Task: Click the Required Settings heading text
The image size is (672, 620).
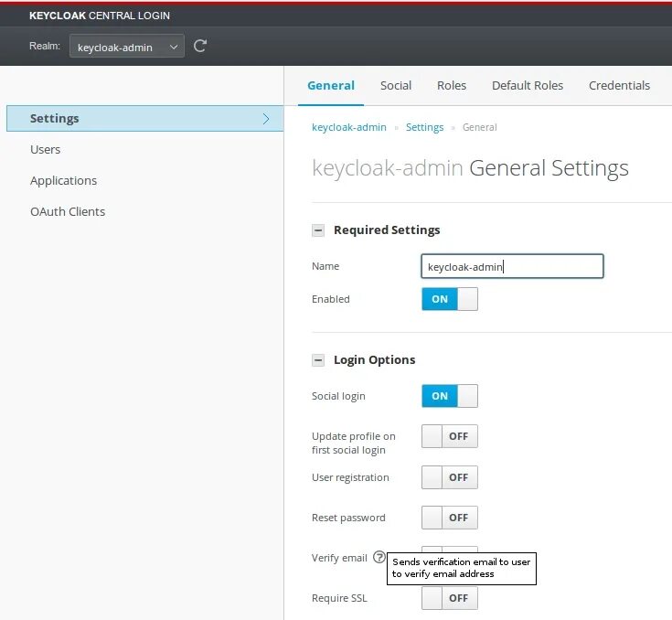Action: [x=387, y=230]
